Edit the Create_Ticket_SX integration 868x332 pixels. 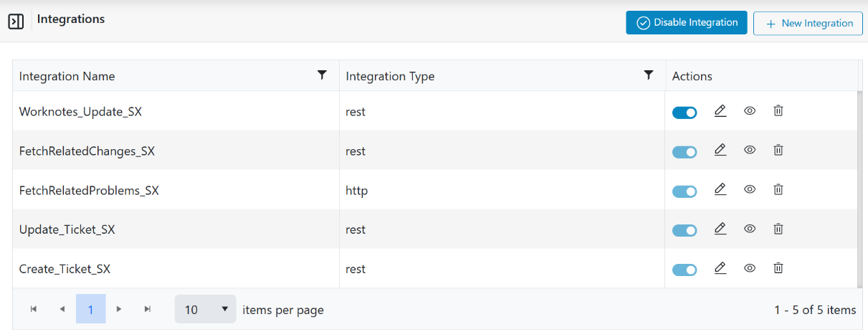pyautogui.click(x=720, y=268)
